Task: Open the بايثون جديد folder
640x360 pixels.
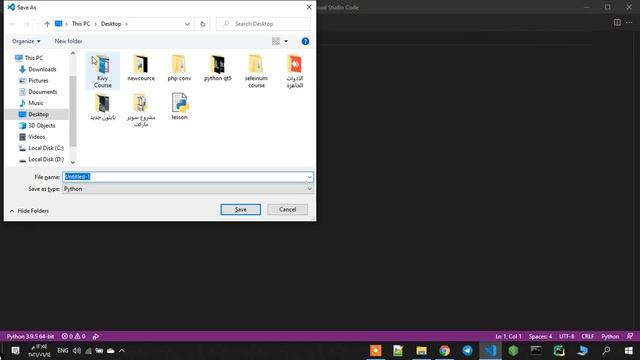Action: pos(102,107)
